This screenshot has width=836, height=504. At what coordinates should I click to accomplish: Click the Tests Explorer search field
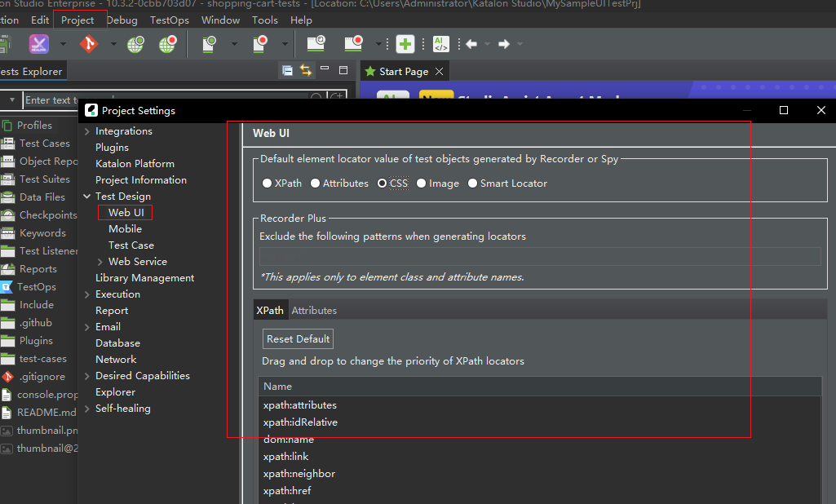coord(166,99)
